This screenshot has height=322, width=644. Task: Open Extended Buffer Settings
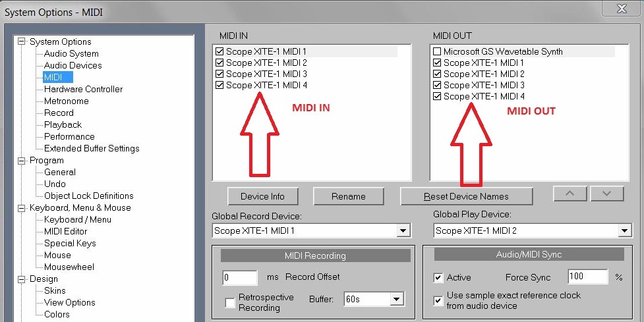tap(92, 149)
